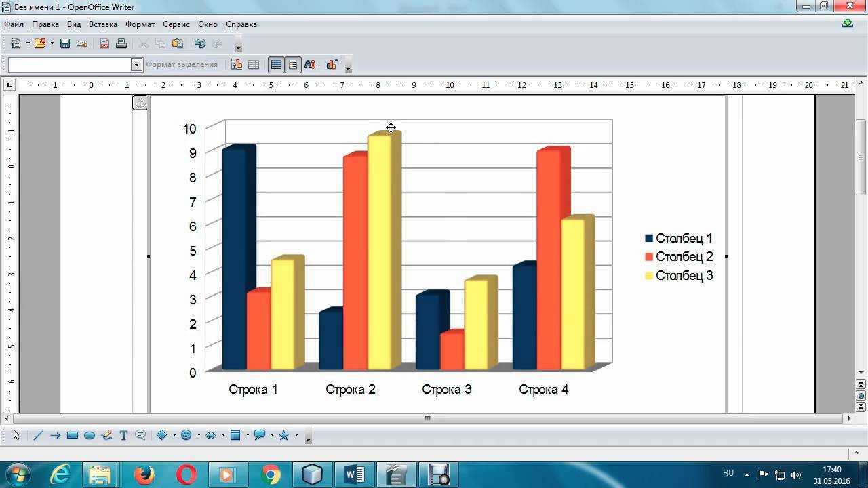Click the Строка 2 axis label
This screenshot has width=868, height=488.
tap(351, 390)
